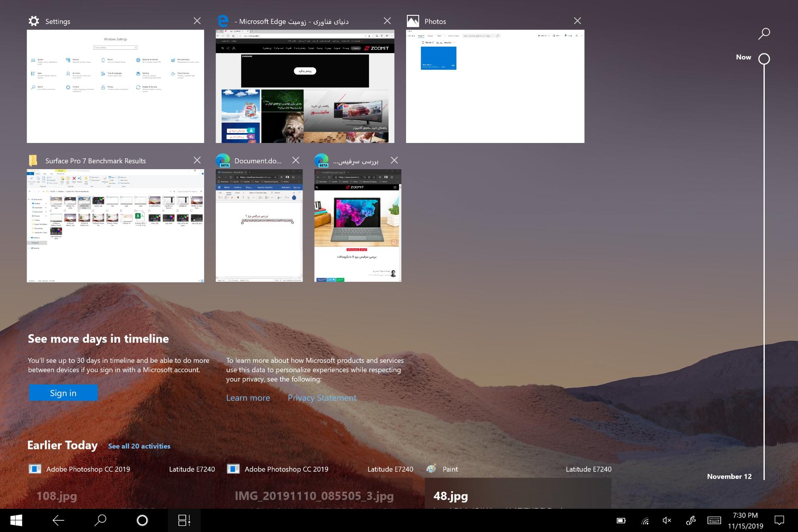Image resolution: width=798 pixels, height=532 pixels.
Task: Open the Privacy Statement link
Action: (x=322, y=398)
